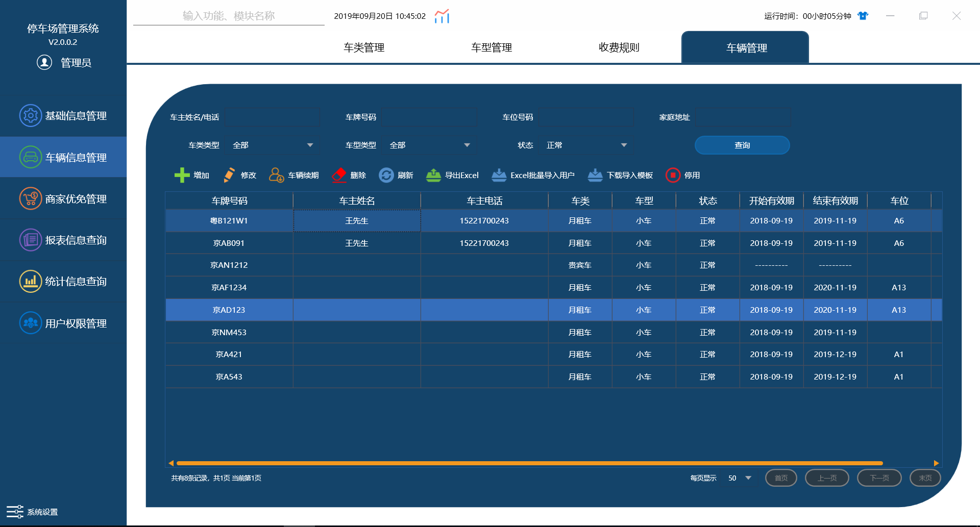Screen dimensions: 980x527
Task: Select the 车辆信息管理 car icon
Action: (31, 157)
